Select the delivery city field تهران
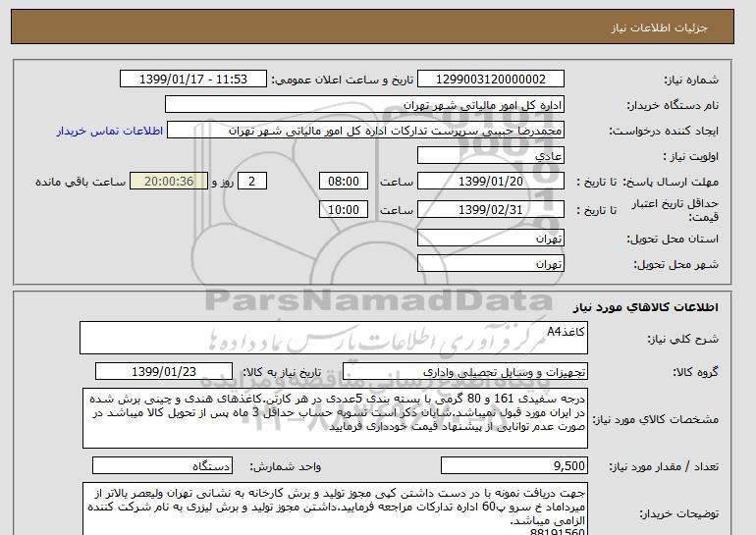Screen dimensions: 756x535 click(x=491, y=264)
